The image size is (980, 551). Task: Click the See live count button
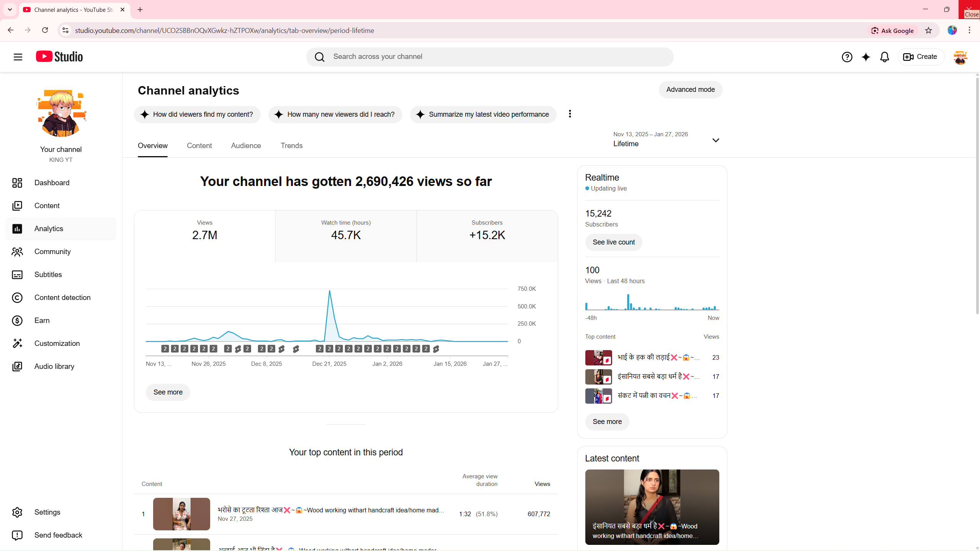[x=613, y=242]
